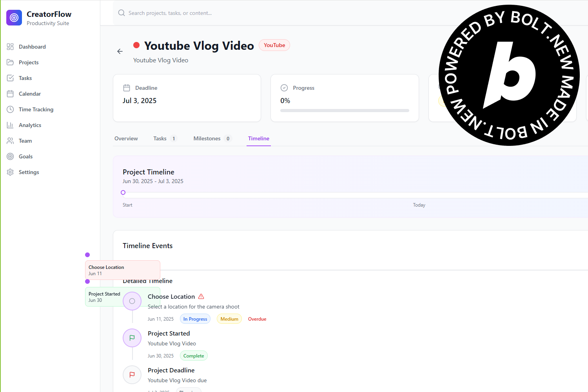Click the Team people icon
Image resolution: width=588 pixels, height=392 pixels.
pyautogui.click(x=10, y=141)
